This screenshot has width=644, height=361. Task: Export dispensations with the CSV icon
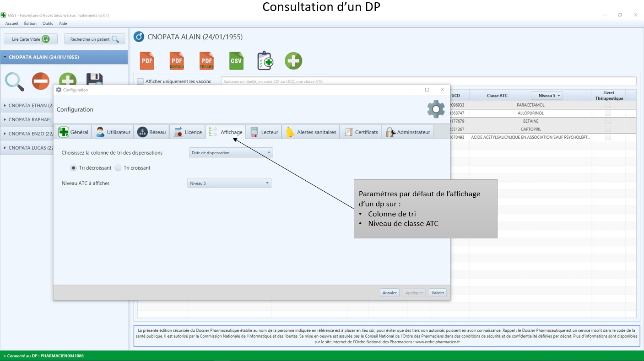click(x=236, y=61)
